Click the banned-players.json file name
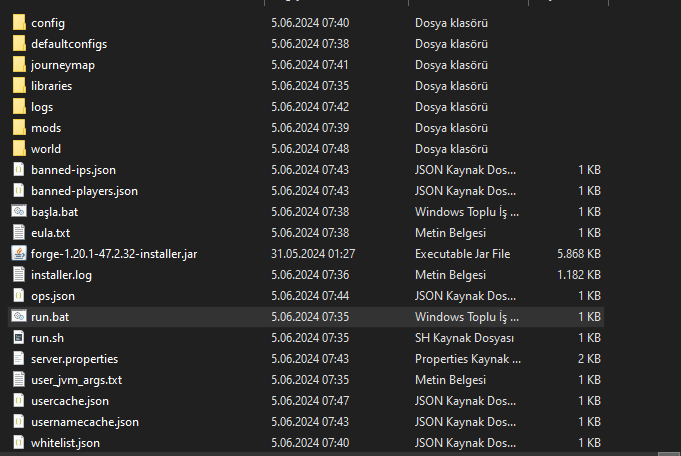 (84, 191)
